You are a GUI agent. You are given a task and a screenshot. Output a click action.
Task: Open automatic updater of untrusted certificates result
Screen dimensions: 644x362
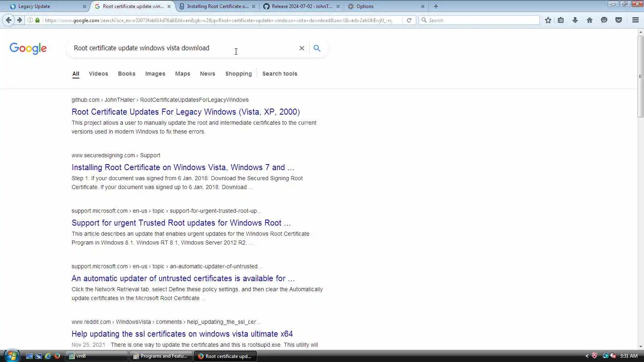183,278
